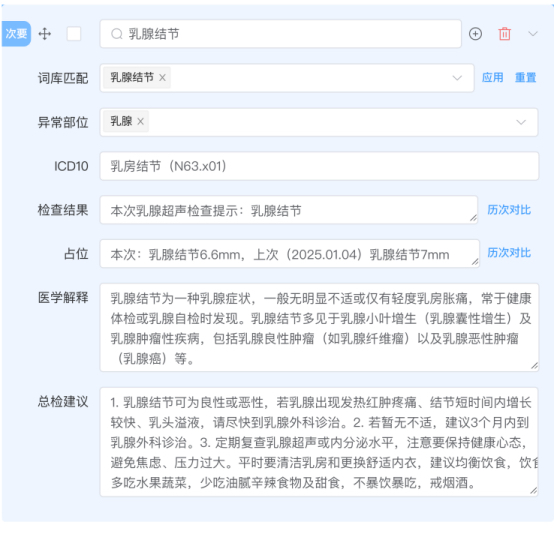This screenshot has height=540, width=554.
Task: Click the 占位 text area
Action: pyautogui.click(x=290, y=254)
